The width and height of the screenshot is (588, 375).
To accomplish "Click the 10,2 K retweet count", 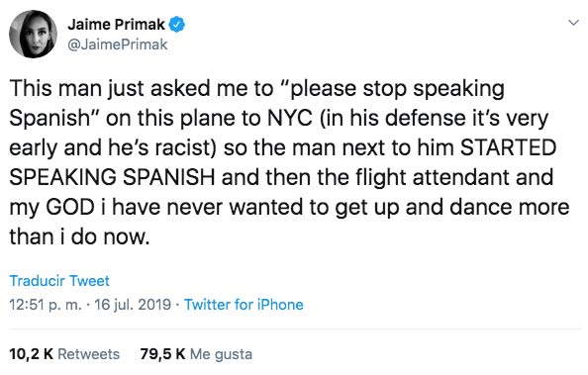I will [32, 354].
